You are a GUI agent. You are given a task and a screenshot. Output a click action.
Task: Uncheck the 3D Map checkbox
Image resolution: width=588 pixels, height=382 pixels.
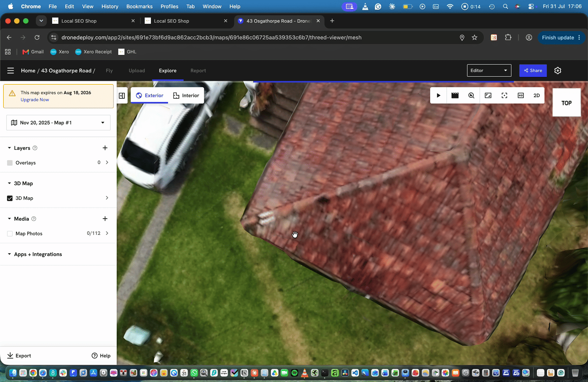(10, 198)
